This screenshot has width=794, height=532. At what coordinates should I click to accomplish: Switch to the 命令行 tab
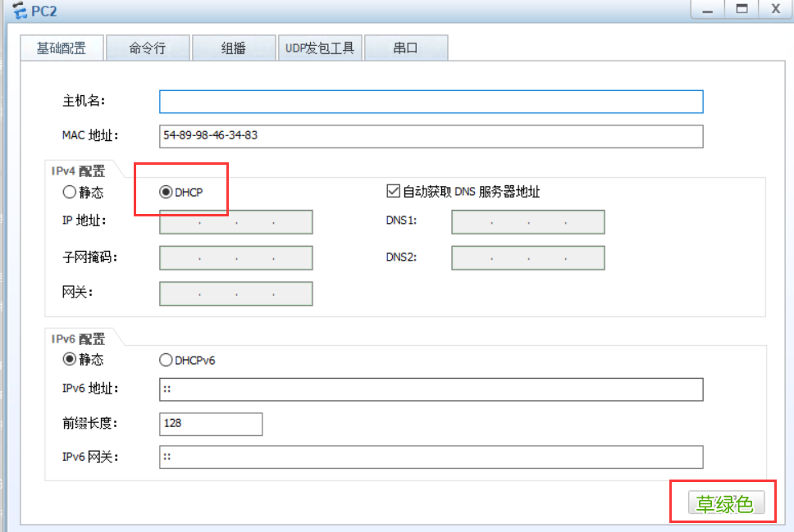tap(148, 48)
